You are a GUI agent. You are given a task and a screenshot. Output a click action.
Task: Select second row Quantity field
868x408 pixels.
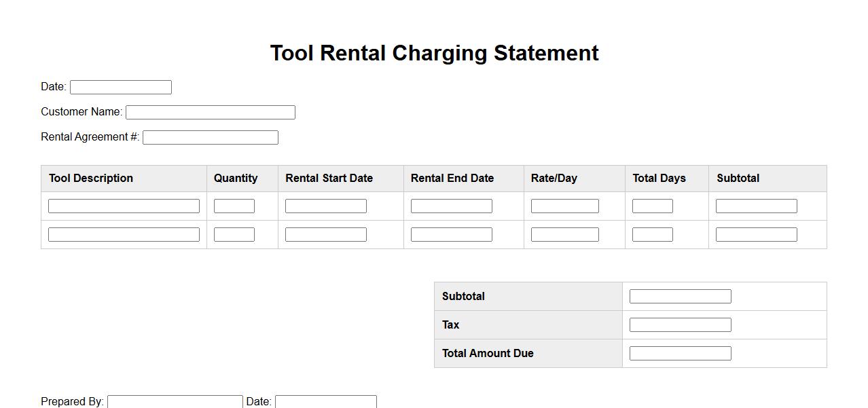coord(234,234)
